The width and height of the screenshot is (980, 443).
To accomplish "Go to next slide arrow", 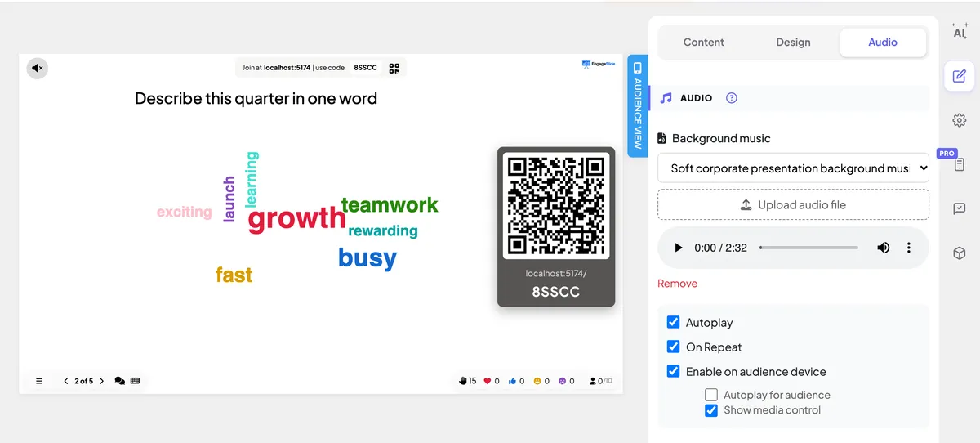I will [101, 381].
